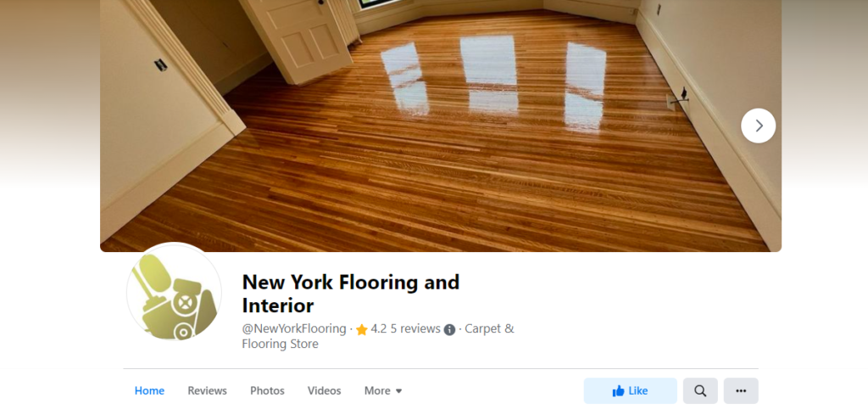Switch to the Reviews tab
868x409 pixels.
(207, 390)
